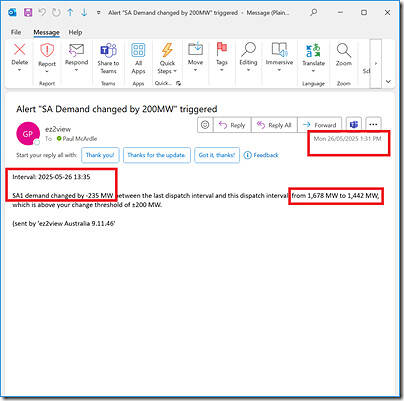Screen dimensions: 404x401
Task: Expand the Translate dropdown arrow
Action: (x=313, y=71)
